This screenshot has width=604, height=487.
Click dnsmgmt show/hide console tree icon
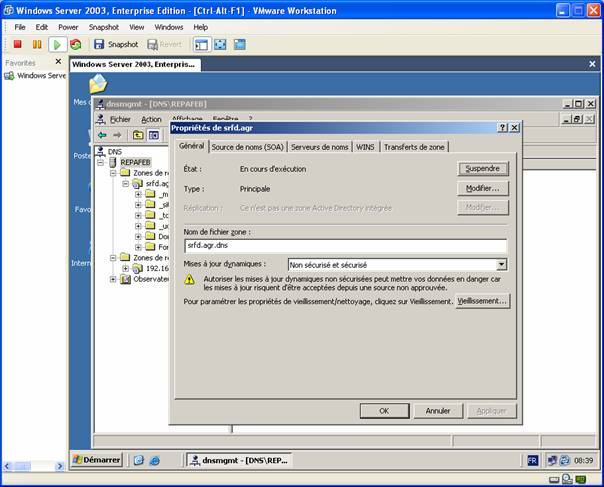pyautogui.click(x=154, y=135)
